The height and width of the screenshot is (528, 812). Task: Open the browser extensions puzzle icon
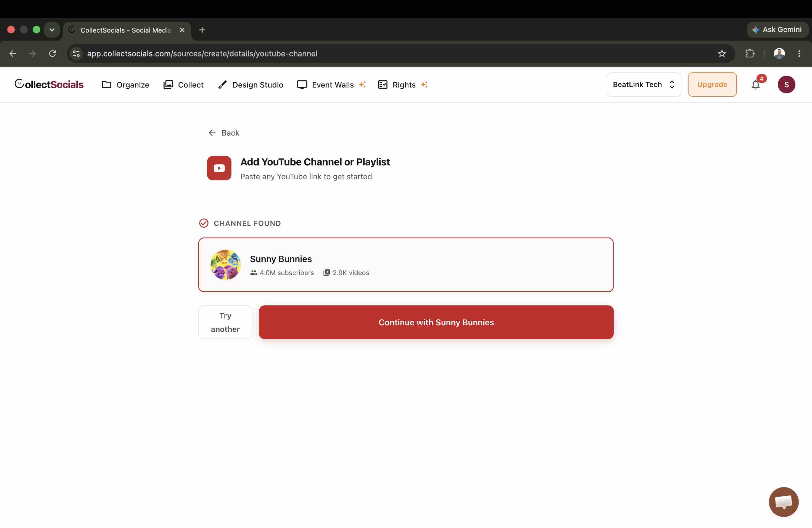point(750,54)
